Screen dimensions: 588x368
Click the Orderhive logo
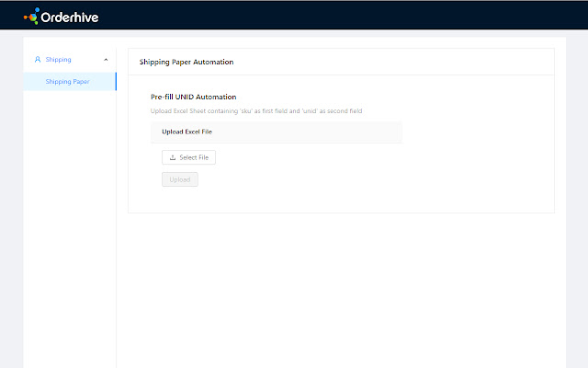pos(62,17)
